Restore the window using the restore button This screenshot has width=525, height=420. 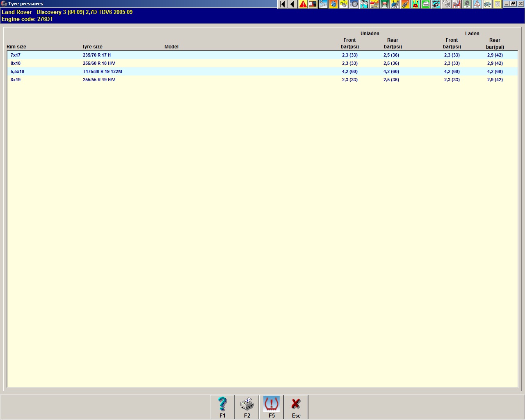513,4
